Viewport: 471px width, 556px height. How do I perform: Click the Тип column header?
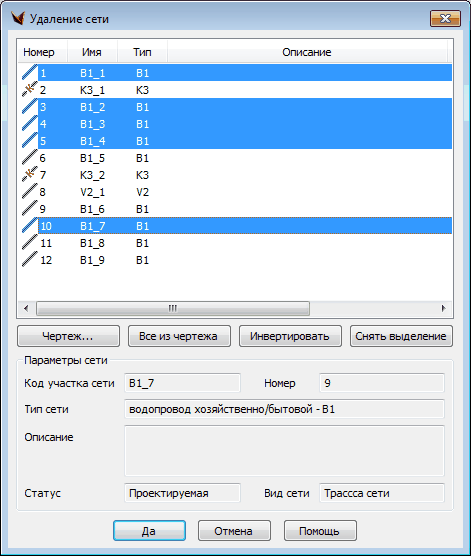coord(142,52)
